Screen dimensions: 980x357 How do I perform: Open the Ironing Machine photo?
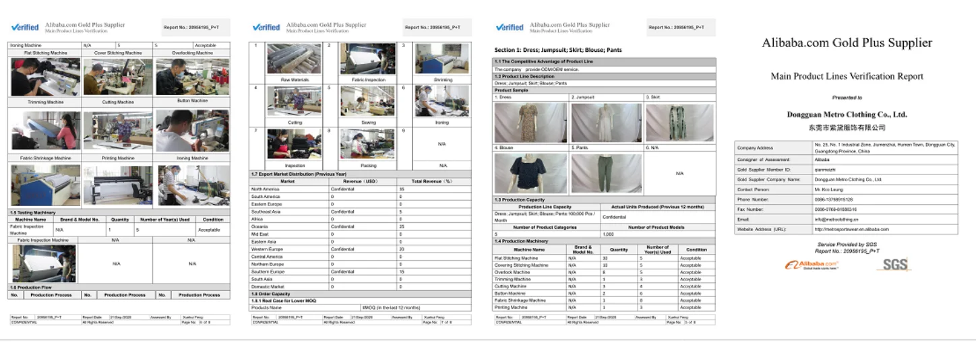tap(193, 185)
